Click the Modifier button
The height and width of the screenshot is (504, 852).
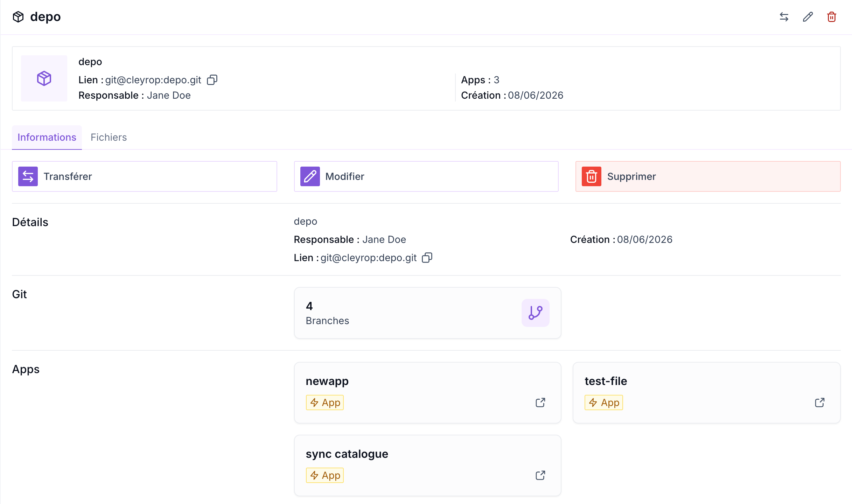[x=426, y=176]
